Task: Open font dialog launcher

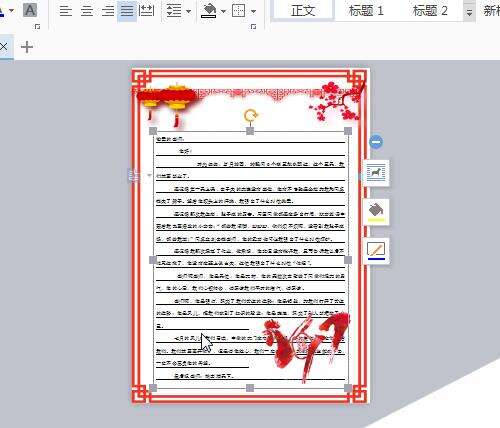Action: click(37, 27)
